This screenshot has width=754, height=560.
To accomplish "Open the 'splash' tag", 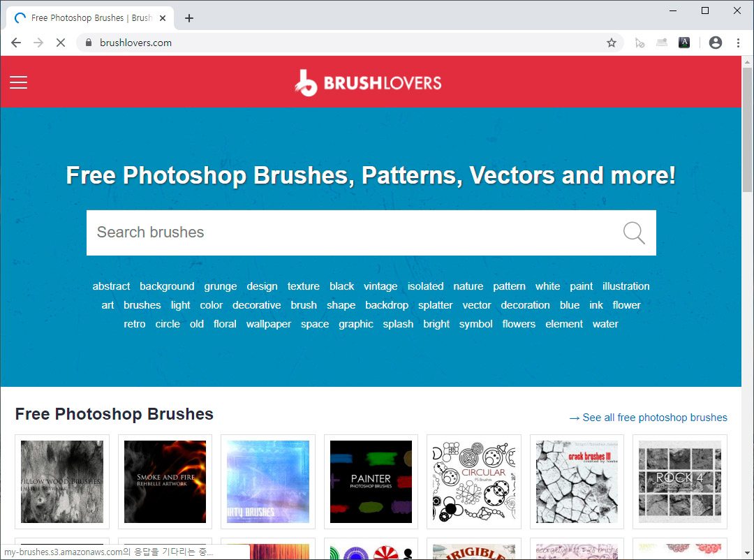I will click(398, 324).
